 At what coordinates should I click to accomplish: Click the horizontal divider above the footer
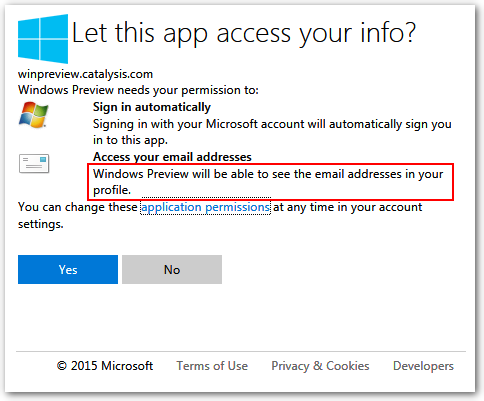(241, 351)
